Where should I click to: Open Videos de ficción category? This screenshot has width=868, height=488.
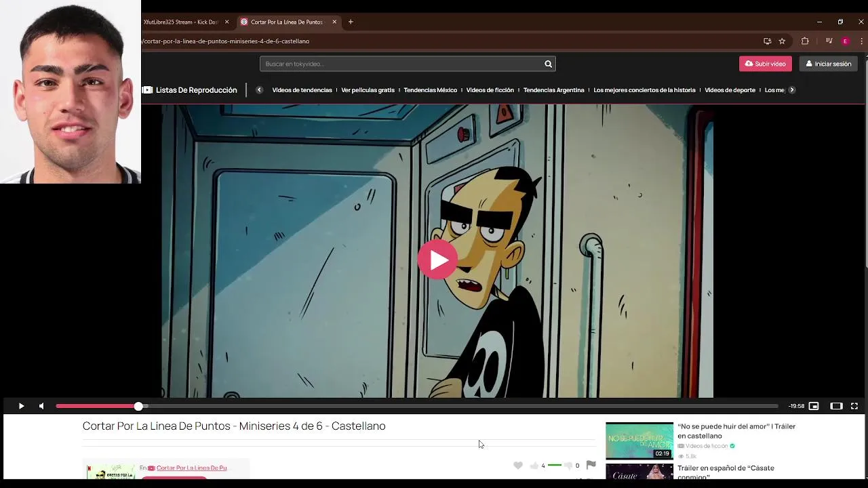[490, 90]
